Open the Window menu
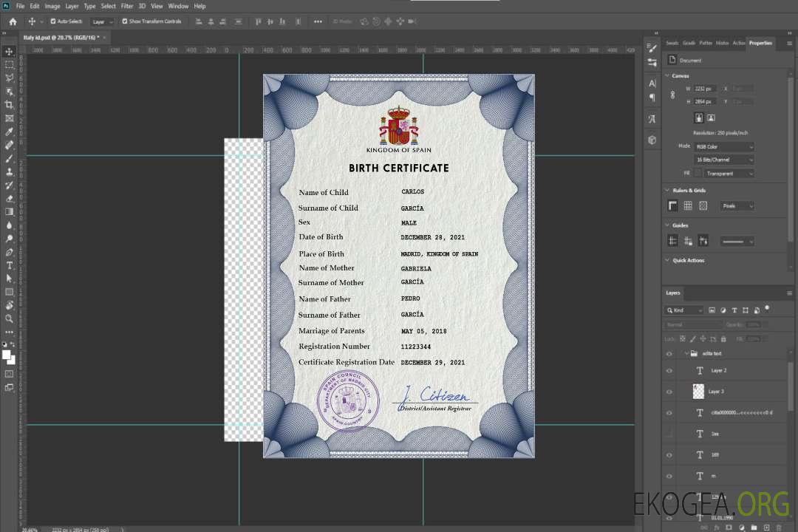 (178, 6)
